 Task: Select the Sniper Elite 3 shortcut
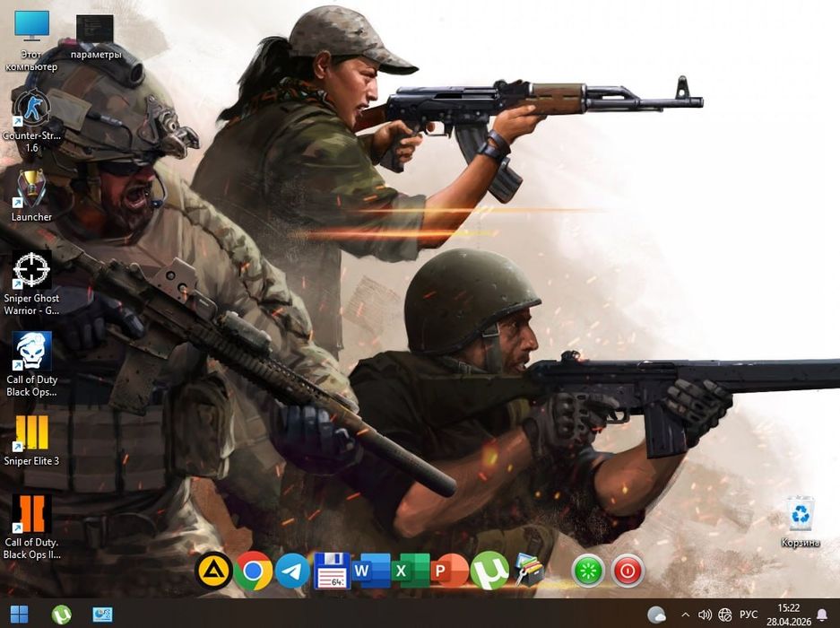(31, 440)
